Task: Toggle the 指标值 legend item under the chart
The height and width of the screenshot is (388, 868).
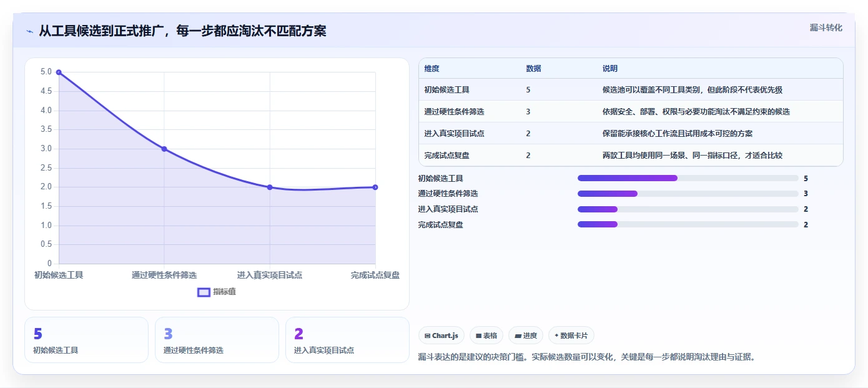Action: (x=217, y=292)
